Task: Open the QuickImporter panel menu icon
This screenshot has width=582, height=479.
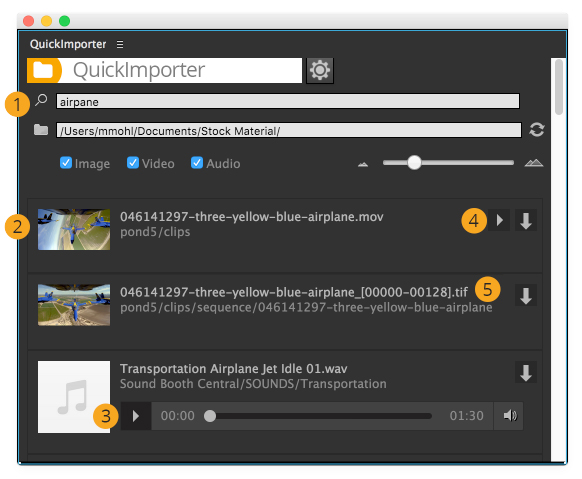Action: [x=120, y=45]
